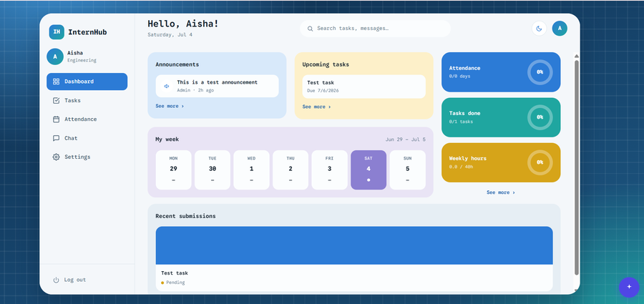The width and height of the screenshot is (644, 304).
Task: Click the announcement megaphone icon
Action: (167, 86)
